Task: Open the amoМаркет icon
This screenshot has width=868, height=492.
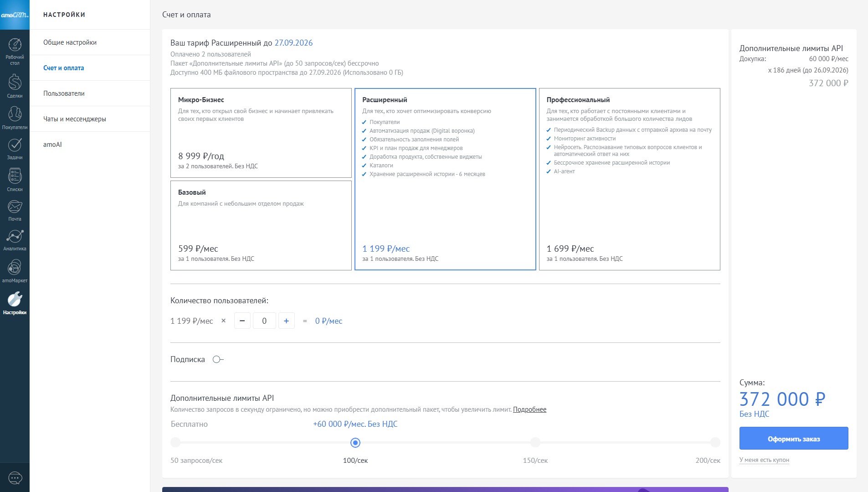Action: [x=15, y=270]
